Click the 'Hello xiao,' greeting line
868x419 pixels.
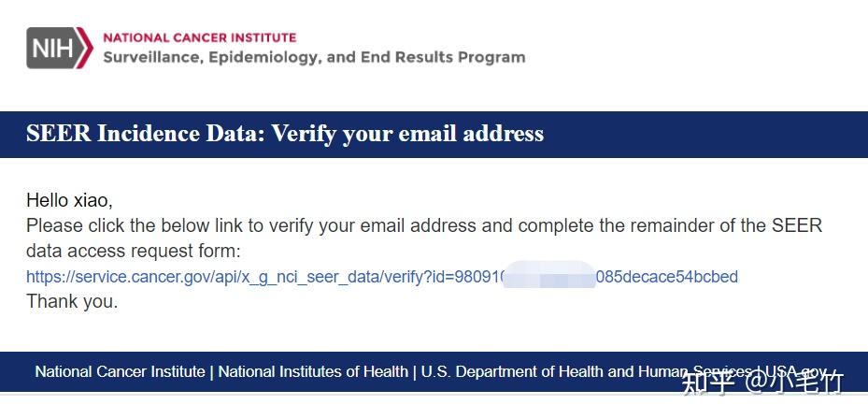[x=69, y=200]
